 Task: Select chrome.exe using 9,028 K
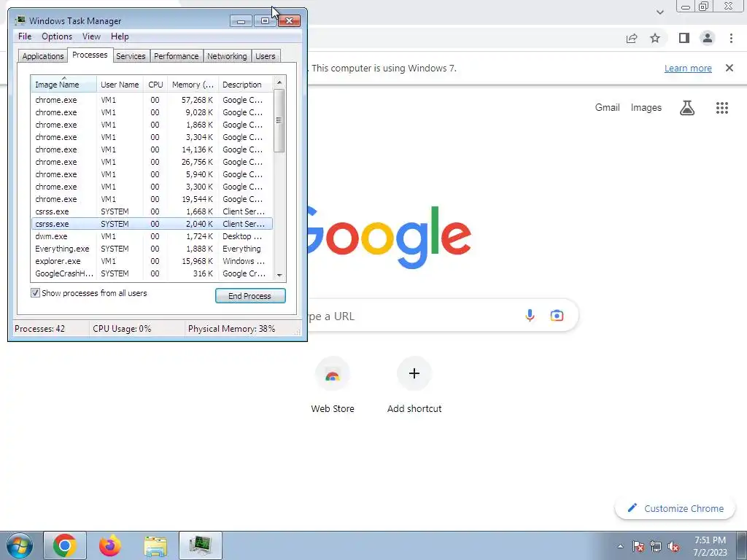click(152, 112)
